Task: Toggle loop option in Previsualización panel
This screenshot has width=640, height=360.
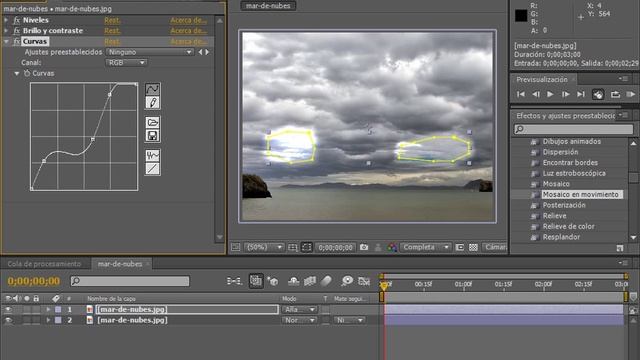Action: tap(615, 95)
